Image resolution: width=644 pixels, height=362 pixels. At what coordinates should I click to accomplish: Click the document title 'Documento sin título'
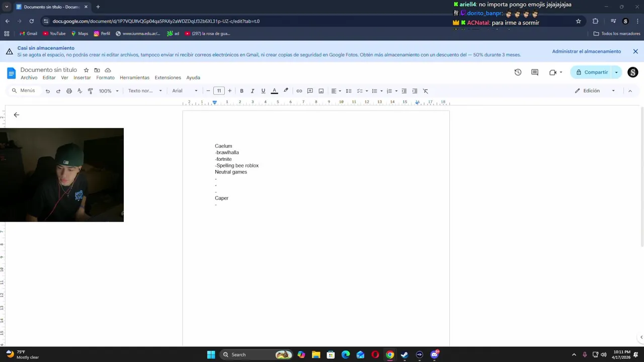pos(49,70)
